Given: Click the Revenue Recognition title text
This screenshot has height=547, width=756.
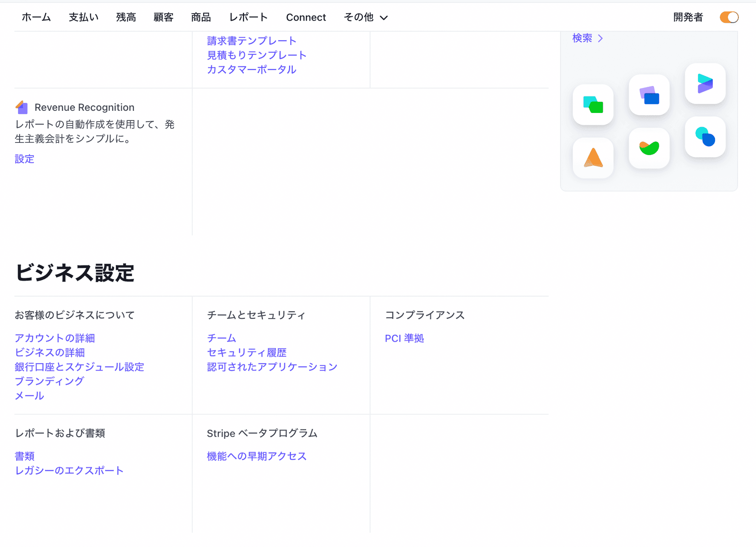Looking at the screenshot, I should click(85, 107).
